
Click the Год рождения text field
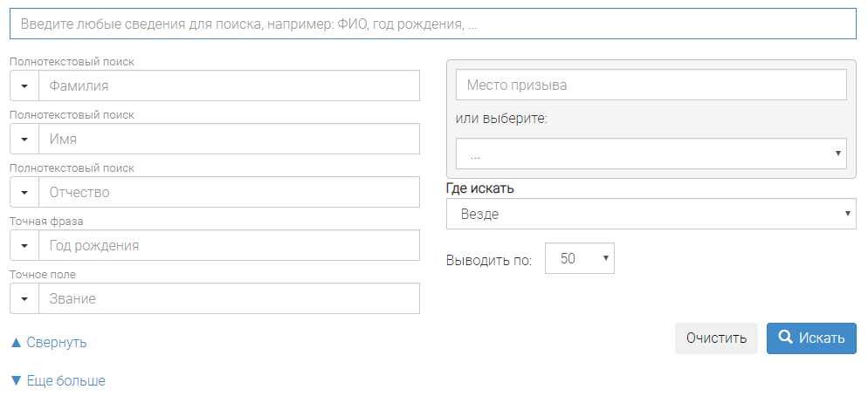click(229, 245)
